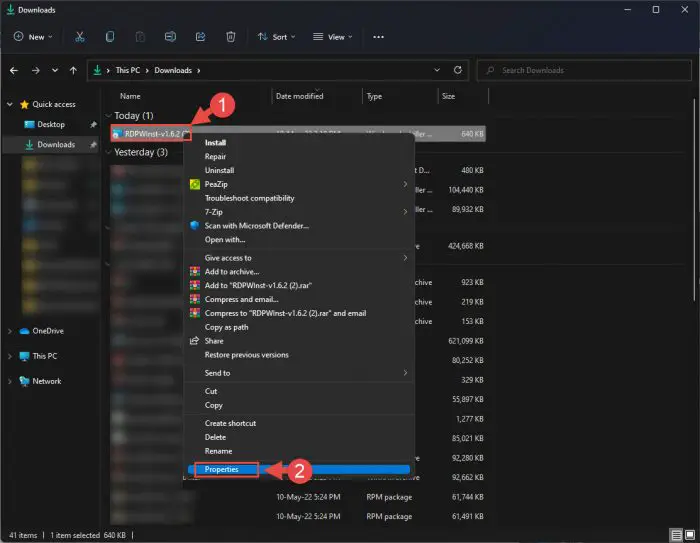Refresh the Downloads folder view
Screen dimensions: 700x543
(458, 70)
